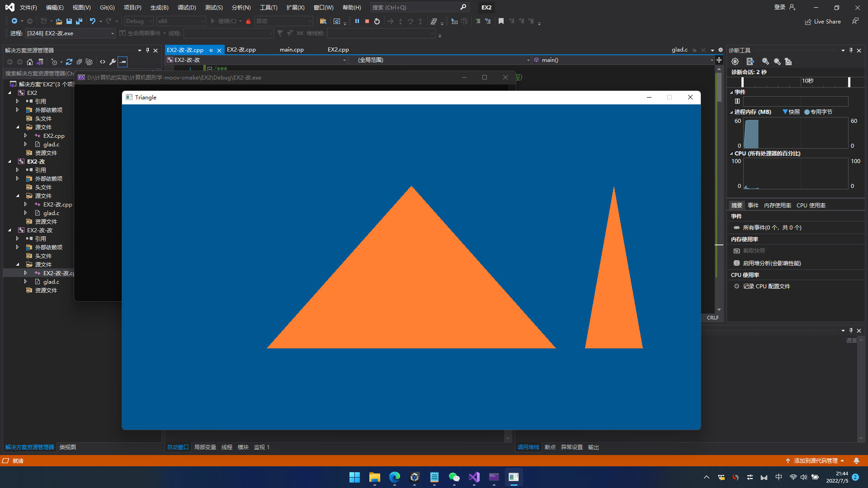The height and width of the screenshot is (488, 868).
Task: Toggle Record CPU Profile radio button
Action: (x=737, y=286)
